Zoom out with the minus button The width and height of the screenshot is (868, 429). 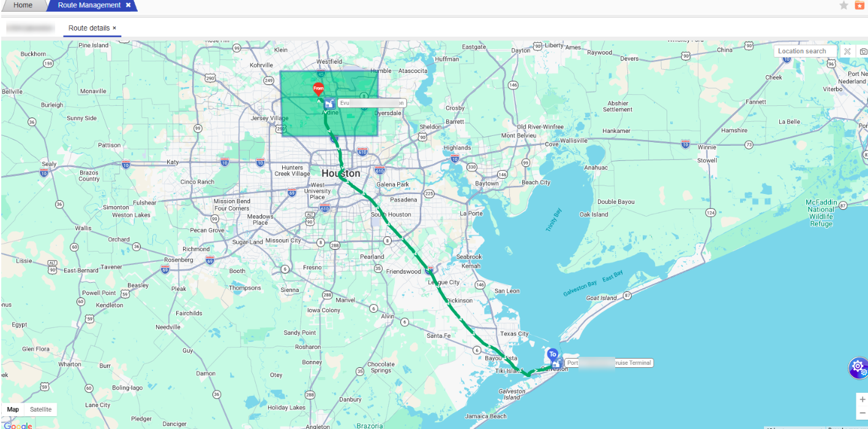pyautogui.click(x=862, y=413)
